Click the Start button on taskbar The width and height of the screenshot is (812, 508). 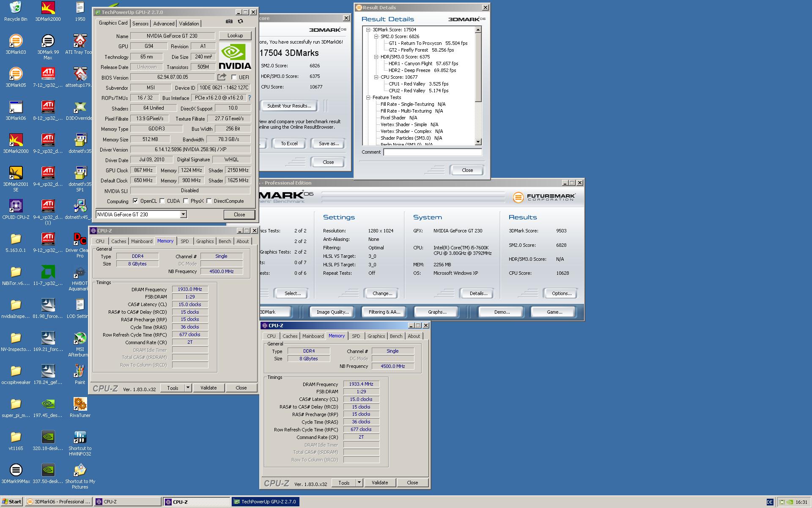pos(12,502)
